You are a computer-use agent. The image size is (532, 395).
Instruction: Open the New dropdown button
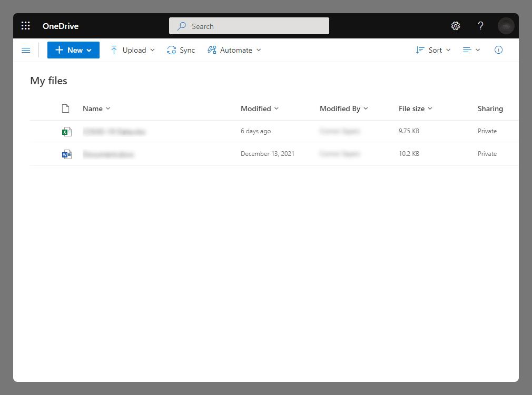(x=73, y=50)
